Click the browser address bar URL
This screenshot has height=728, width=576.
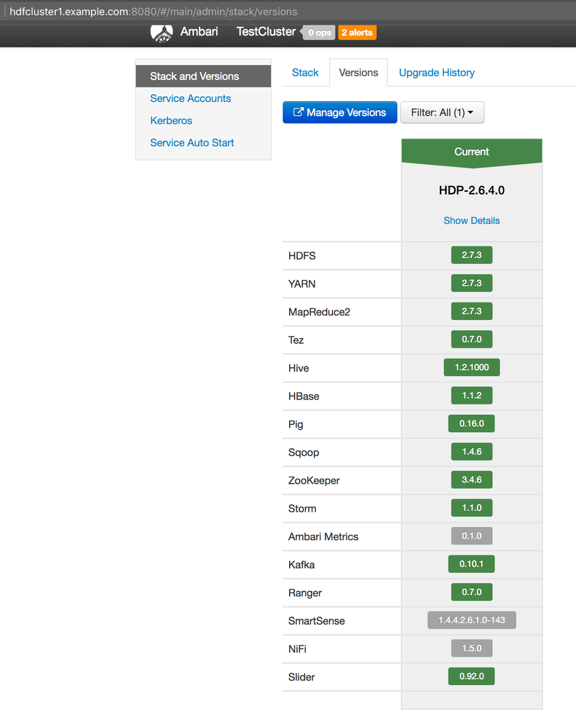[x=154, y=11]
